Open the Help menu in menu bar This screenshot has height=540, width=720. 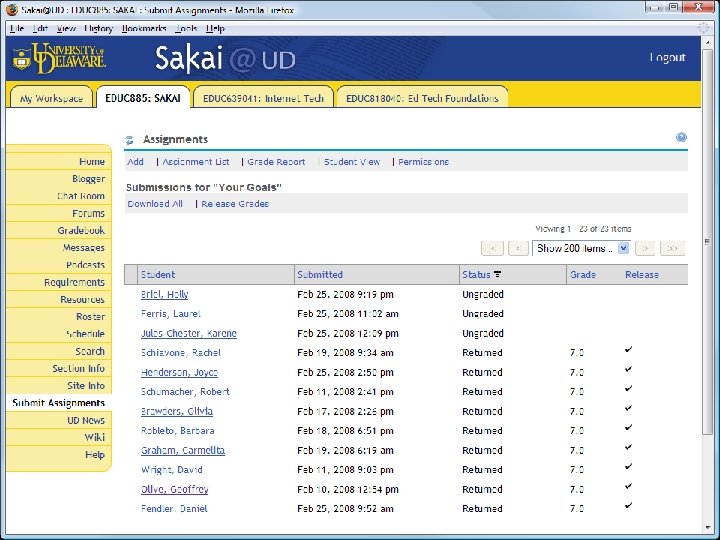215,28
